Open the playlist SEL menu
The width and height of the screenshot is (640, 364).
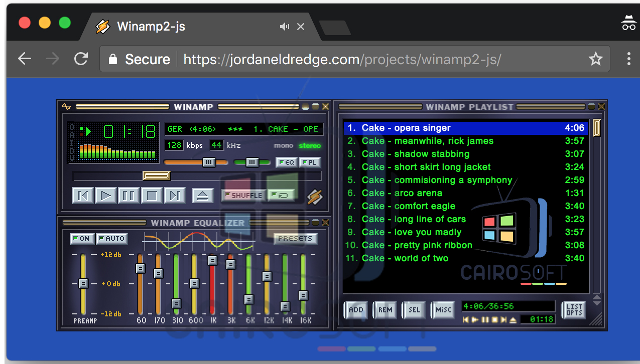coord(414,310)
